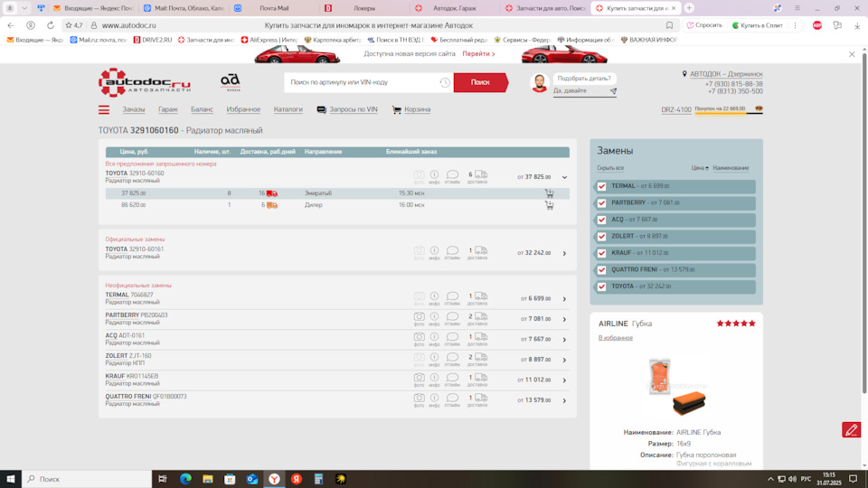868x488 pixels.
Task: Open Каталоги menu item
Action: click(288, 109)
